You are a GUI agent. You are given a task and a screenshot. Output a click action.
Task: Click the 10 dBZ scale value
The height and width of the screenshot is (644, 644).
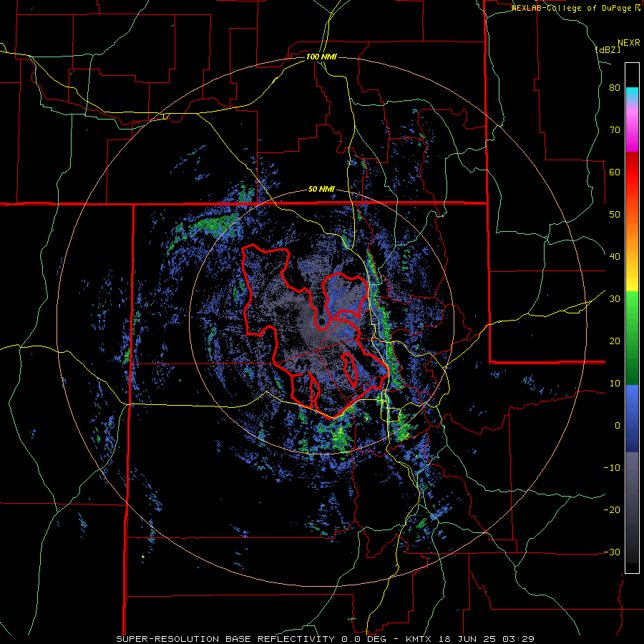(615, 384)
